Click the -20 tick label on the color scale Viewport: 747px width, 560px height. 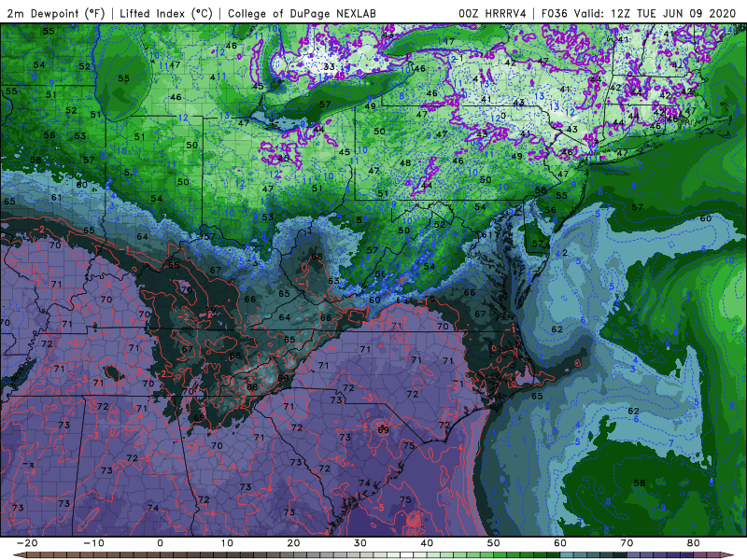[x=26, y=543]
